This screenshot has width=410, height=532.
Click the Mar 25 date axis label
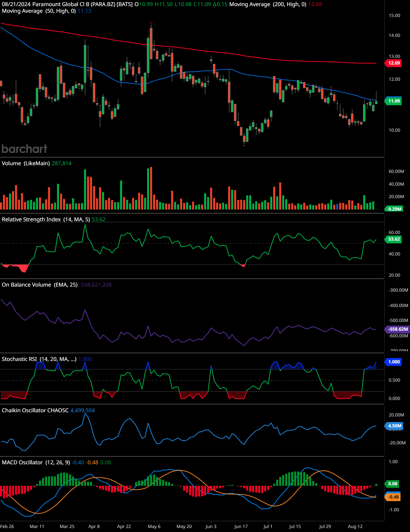67,526
